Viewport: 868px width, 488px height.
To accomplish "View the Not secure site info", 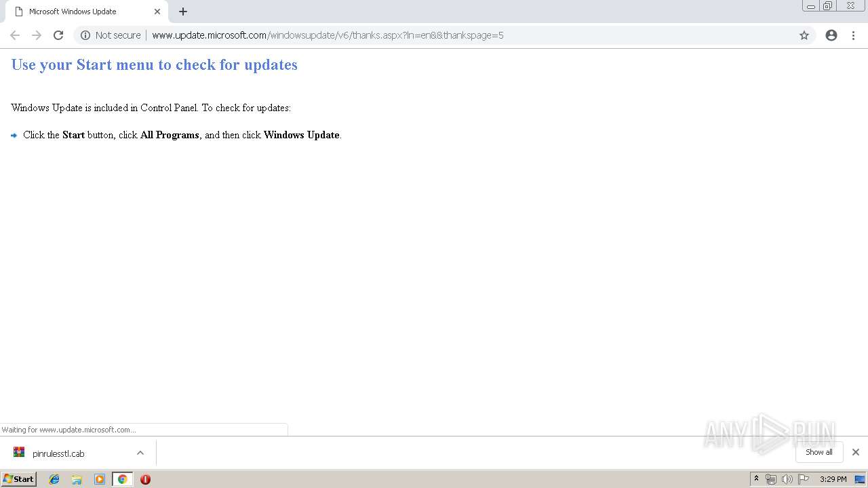I will 85,35.
